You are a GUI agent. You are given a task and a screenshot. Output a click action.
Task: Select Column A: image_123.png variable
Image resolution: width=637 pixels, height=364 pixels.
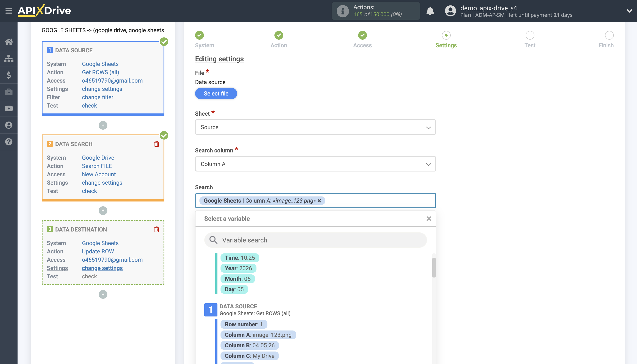pyautogui.click(x=258, y=335)
